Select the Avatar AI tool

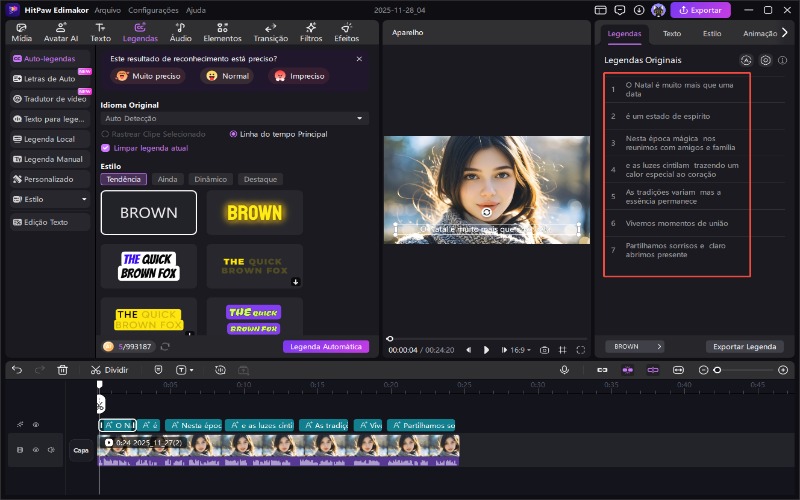coord(60,32)
